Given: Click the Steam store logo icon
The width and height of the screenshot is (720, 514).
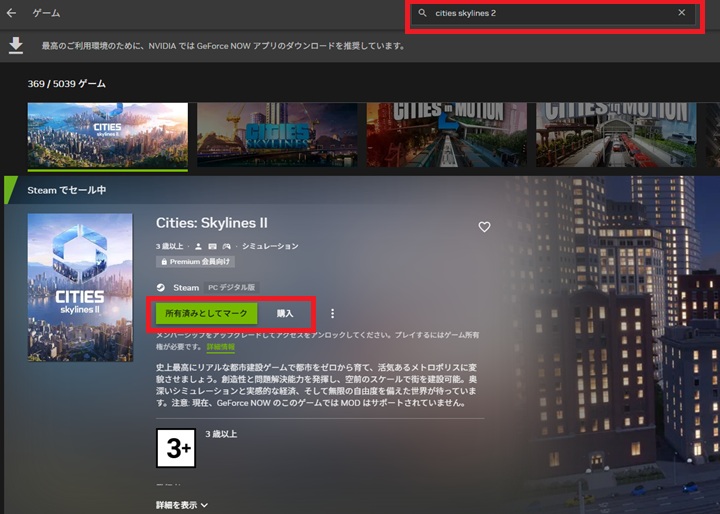Looking at the screenshot, I should (161, 287).
